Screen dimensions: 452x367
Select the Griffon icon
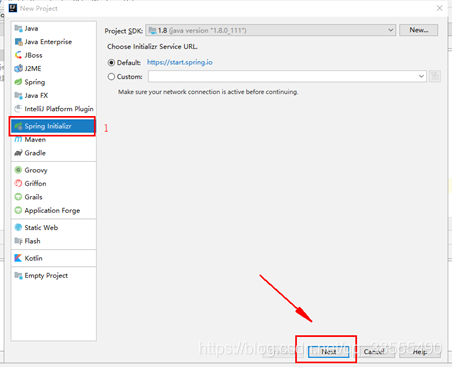18,183
